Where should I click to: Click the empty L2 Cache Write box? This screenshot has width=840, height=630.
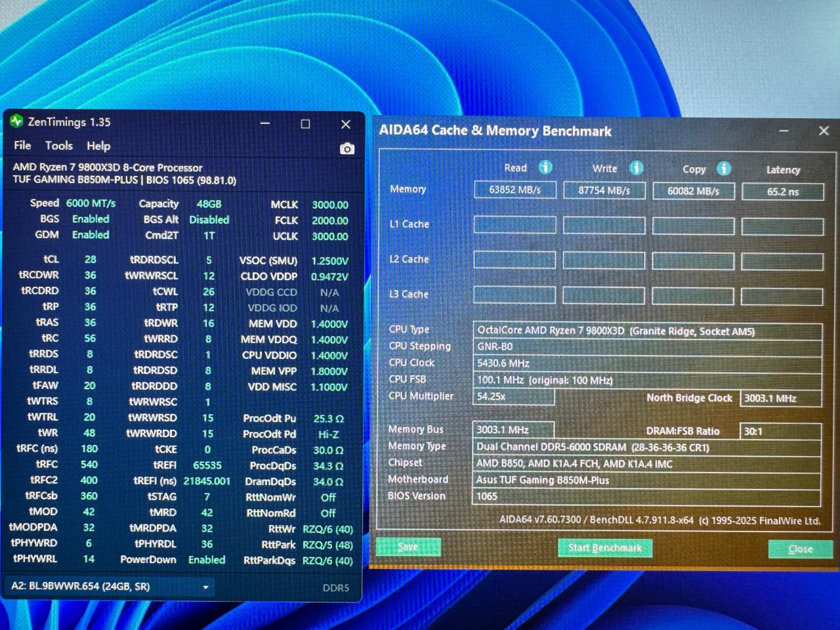(604, 260)
